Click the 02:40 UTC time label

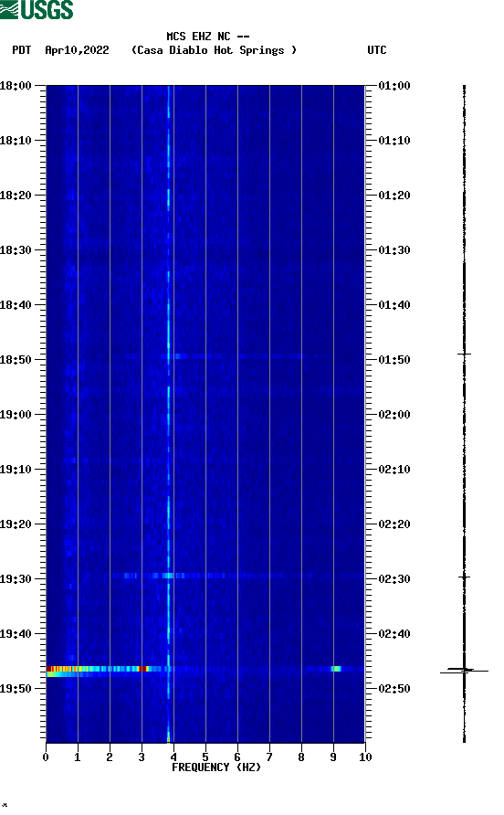pyautogui.click(x=394, y=634)
